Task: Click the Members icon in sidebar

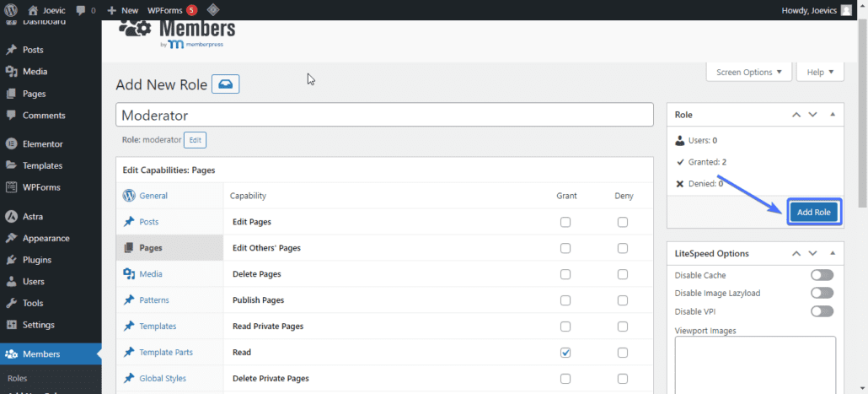Action: 11,354
